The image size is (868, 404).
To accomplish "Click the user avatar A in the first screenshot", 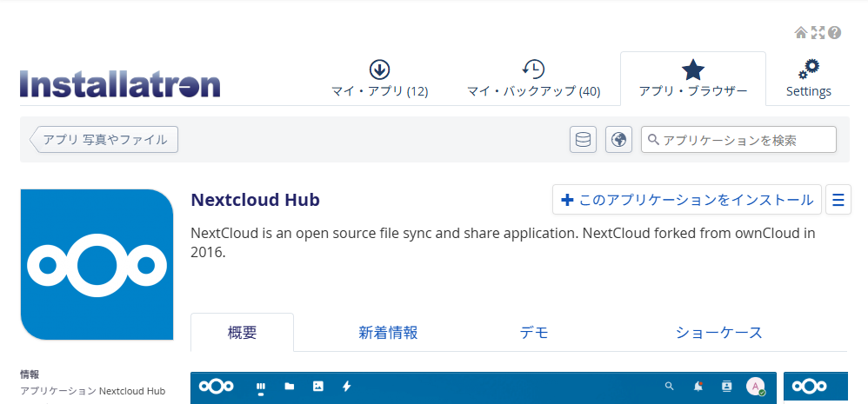I will click(x=756, y=387).
